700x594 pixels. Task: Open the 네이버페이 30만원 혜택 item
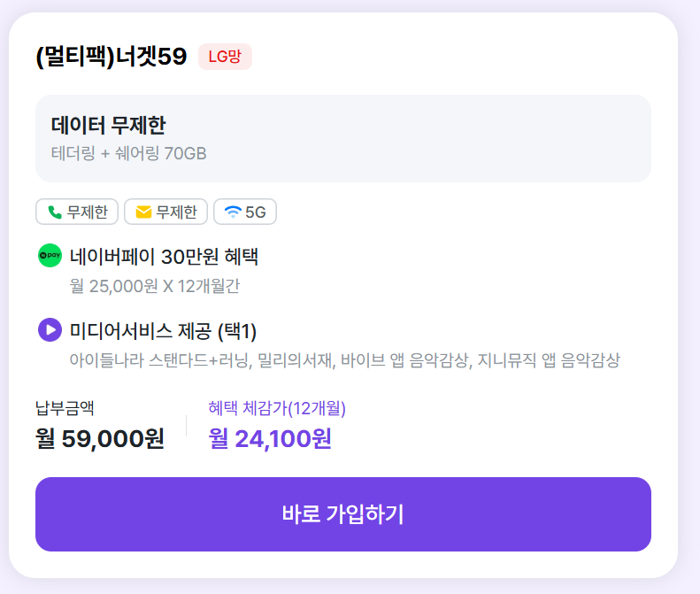164,257
